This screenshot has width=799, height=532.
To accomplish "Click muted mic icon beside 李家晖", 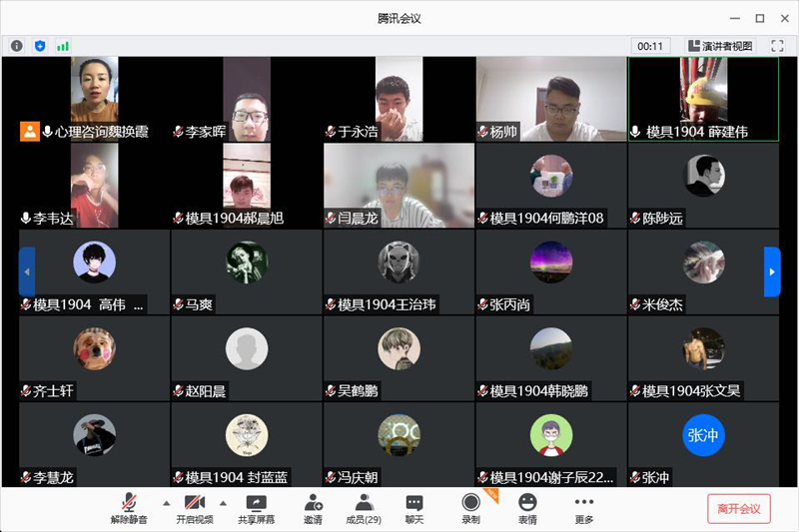I will 178,132.
